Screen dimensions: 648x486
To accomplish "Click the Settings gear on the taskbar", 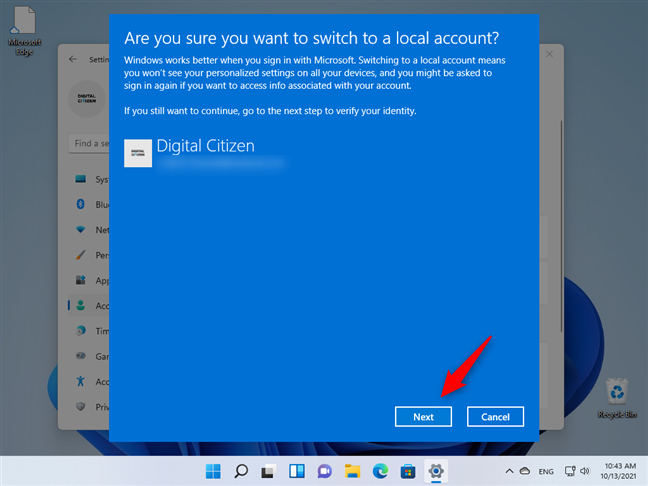I will [436, 471].
